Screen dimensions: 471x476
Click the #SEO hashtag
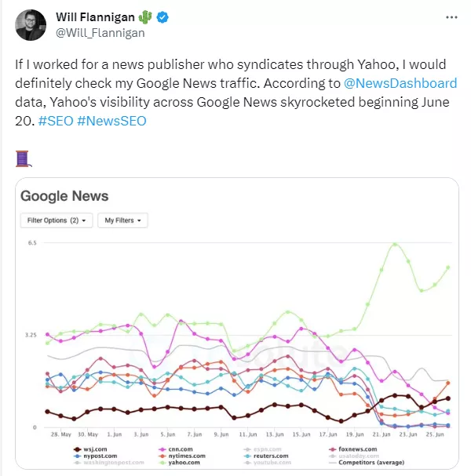click(x=56, y=121)
